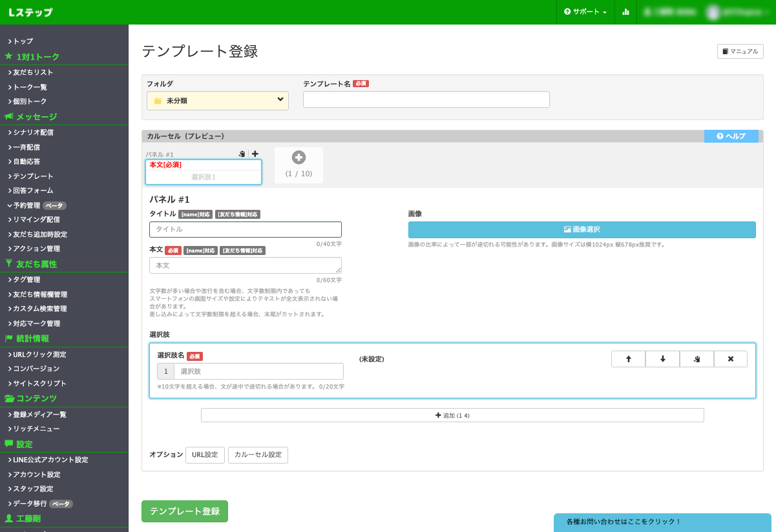Delete the 選択肢 with the X icon

(730, 358)
